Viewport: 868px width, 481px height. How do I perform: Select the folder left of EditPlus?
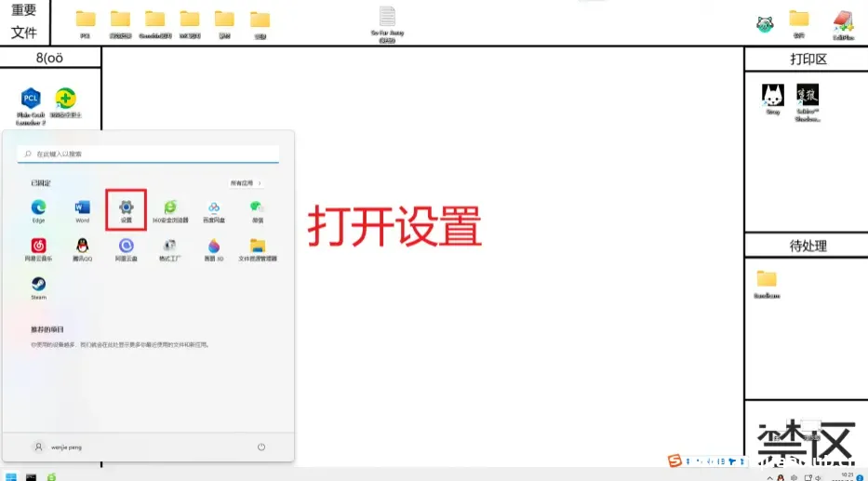click(799, 24)
